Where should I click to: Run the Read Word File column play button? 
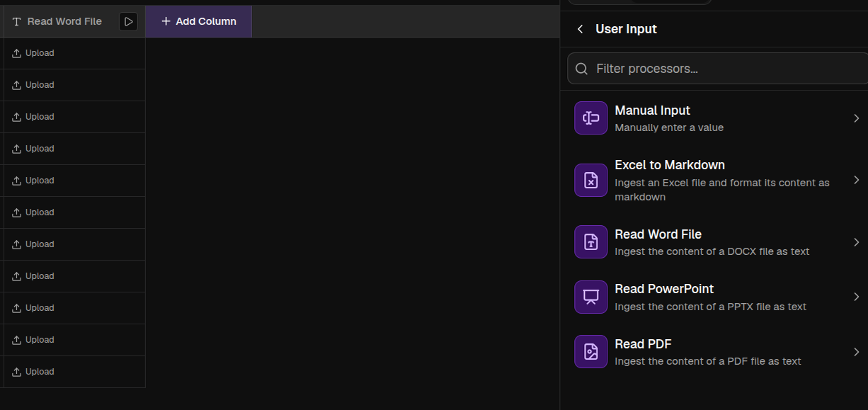coord(128,21)
